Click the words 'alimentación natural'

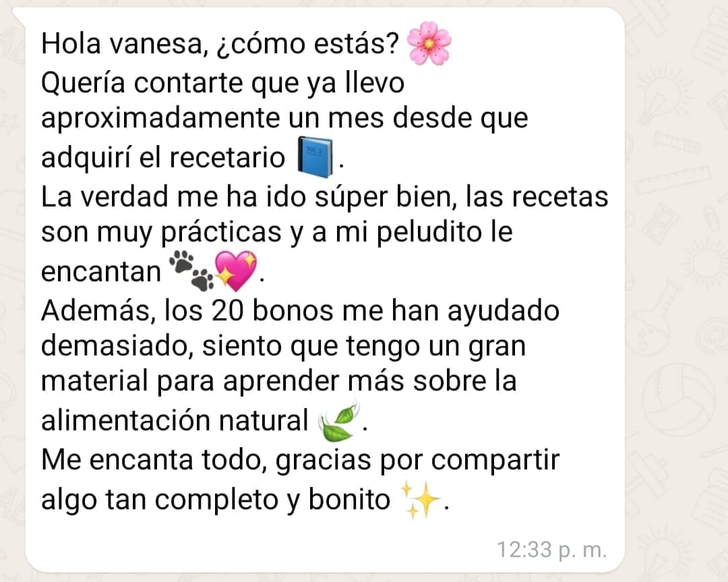click(x=175, y=421)
